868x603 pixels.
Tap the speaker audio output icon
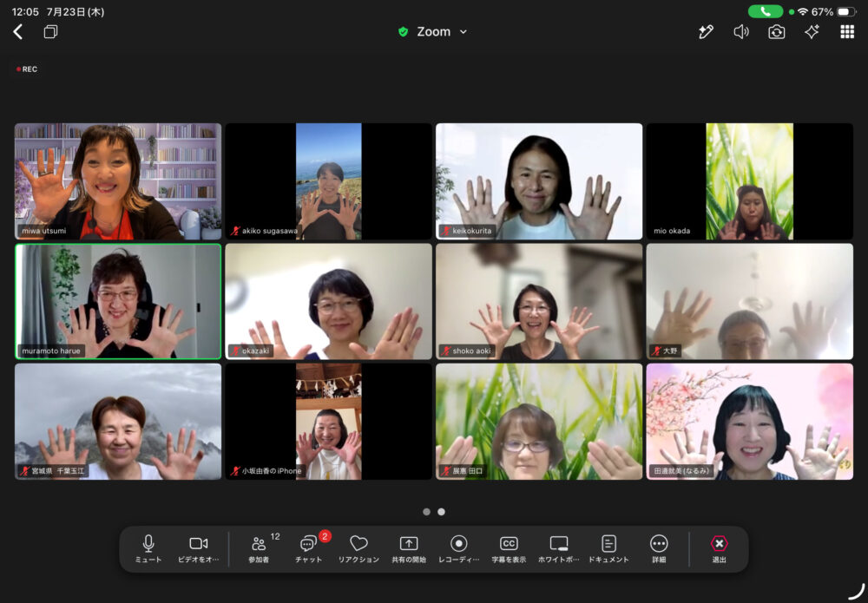point(741,32)
